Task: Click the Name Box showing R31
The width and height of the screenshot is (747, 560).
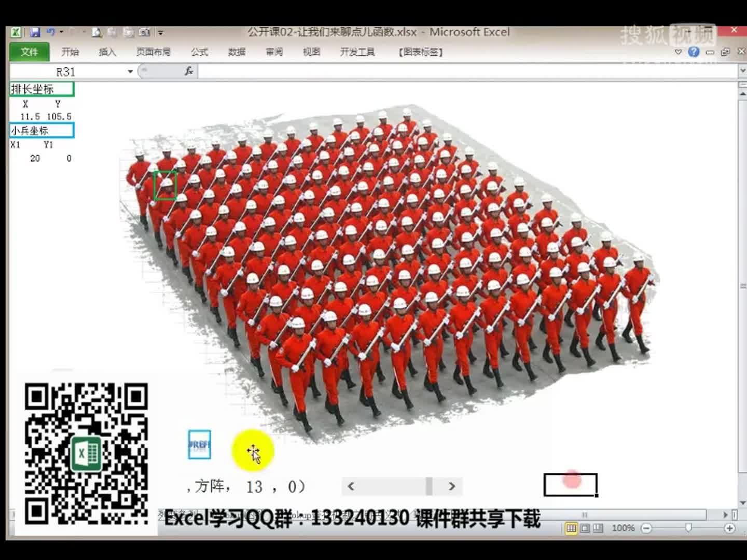Action: point(66,72)
